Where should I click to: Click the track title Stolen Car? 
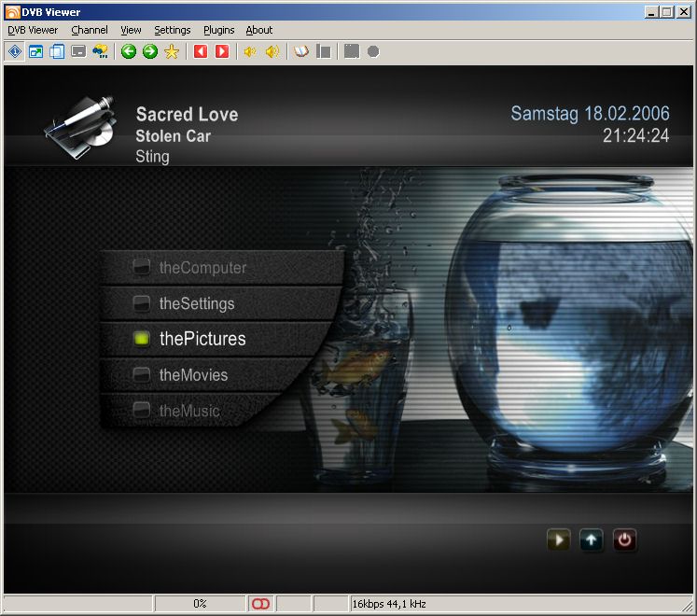point(173,136)
